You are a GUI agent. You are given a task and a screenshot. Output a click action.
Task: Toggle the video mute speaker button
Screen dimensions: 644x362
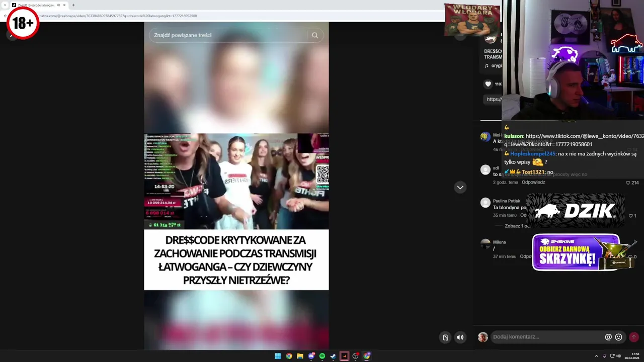click(x=460, y=337)
